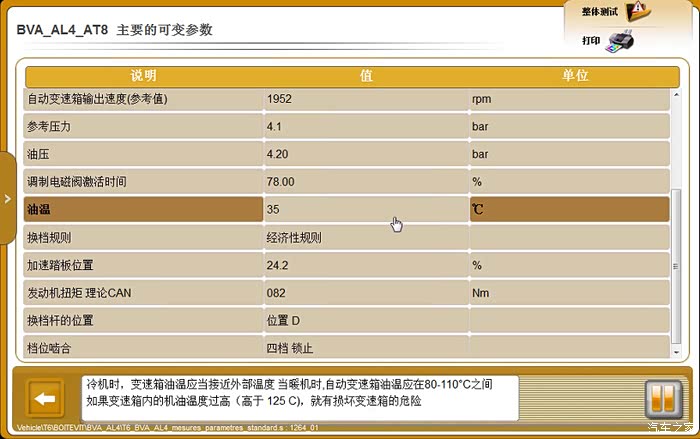Image resolution: width=700 pixels, height=439 pixels.
Task: Select the 自动变速箱输出速度 row
Action: (x=143, y=99)
